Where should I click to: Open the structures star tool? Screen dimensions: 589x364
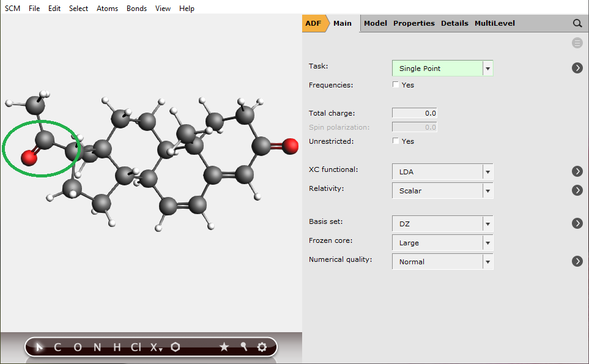pos(224,347)
